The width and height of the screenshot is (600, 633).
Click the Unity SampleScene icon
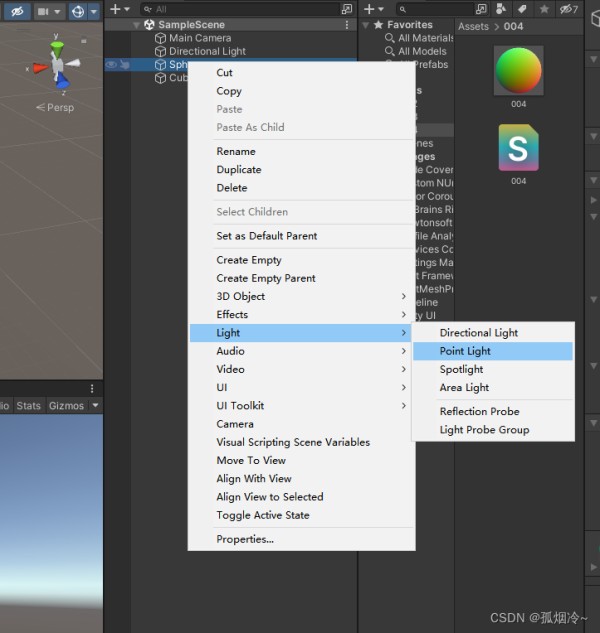coord(149,25)
